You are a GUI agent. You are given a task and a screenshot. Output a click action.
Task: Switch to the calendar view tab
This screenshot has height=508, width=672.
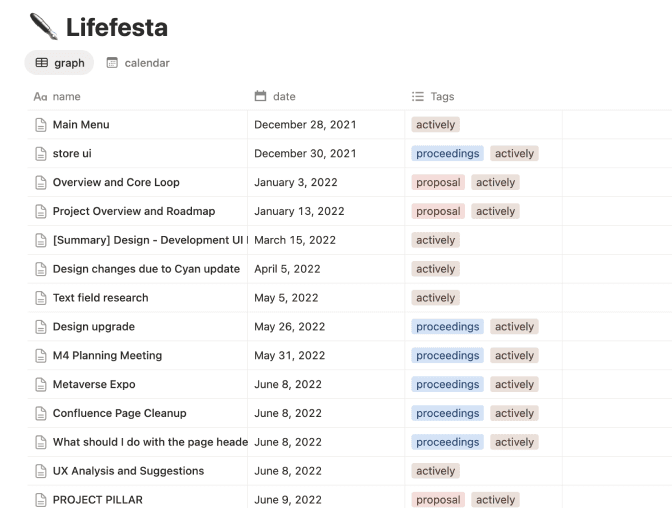tap(138, 63)
